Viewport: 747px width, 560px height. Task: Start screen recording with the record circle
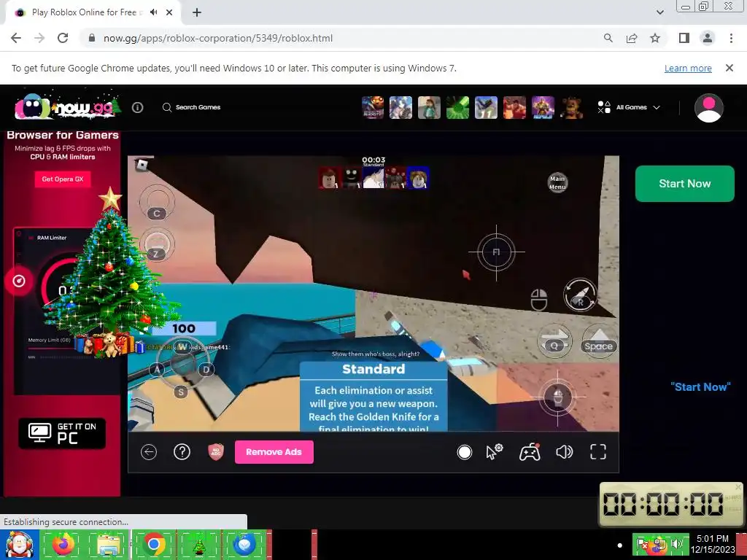464,452
